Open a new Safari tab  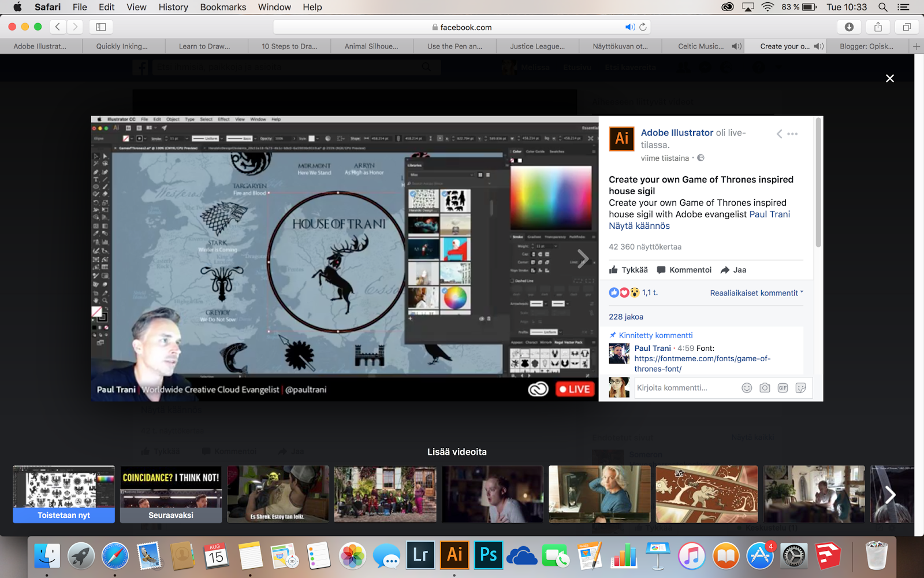916,46
